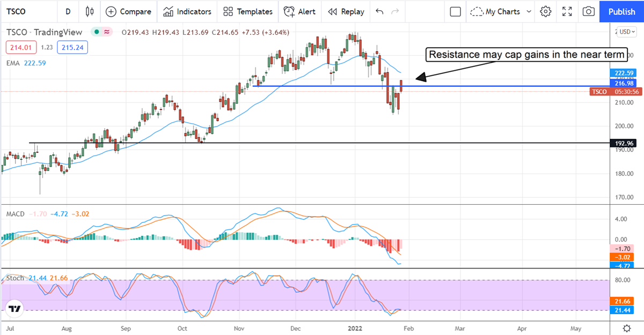The width and height of the screenshot is (644, 335).
Task: Change the D time interval
Action: (x=68, y=11)
